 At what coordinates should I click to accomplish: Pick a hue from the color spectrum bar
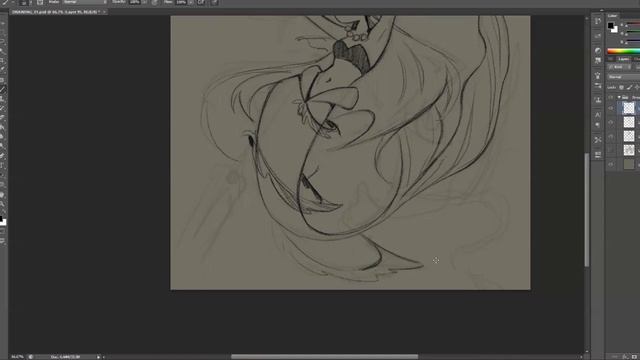[623, 51]
